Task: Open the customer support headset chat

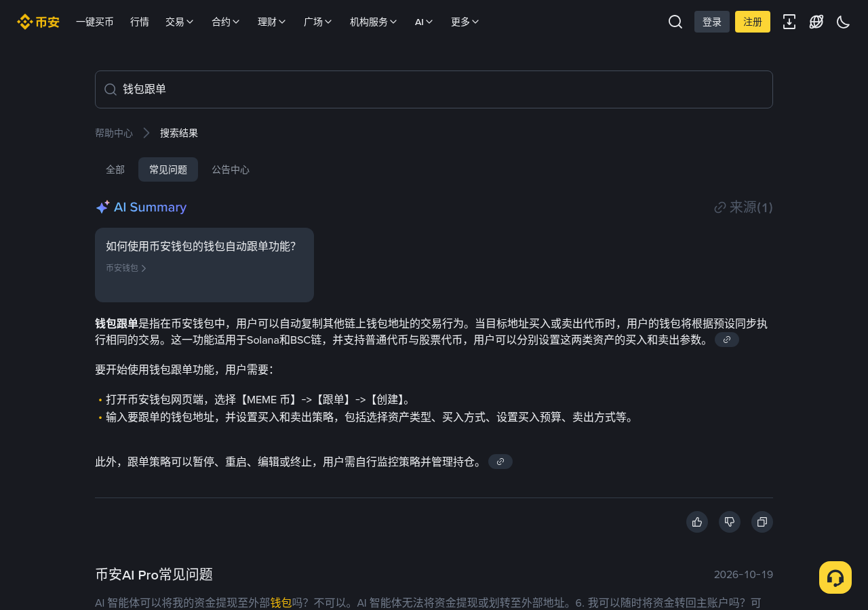Action: click(835, 577)
